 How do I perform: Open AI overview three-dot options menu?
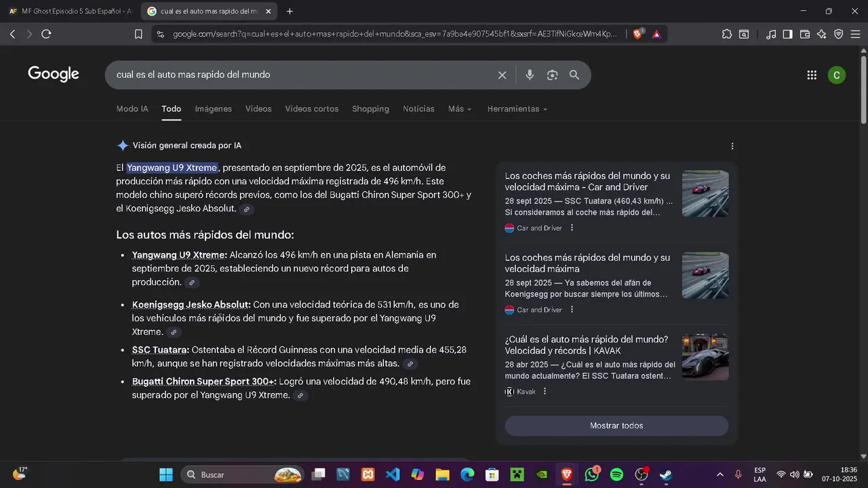732,146
